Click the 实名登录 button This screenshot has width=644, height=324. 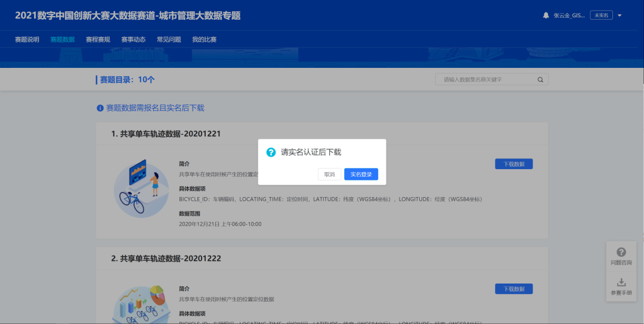(x=361, y=175)
